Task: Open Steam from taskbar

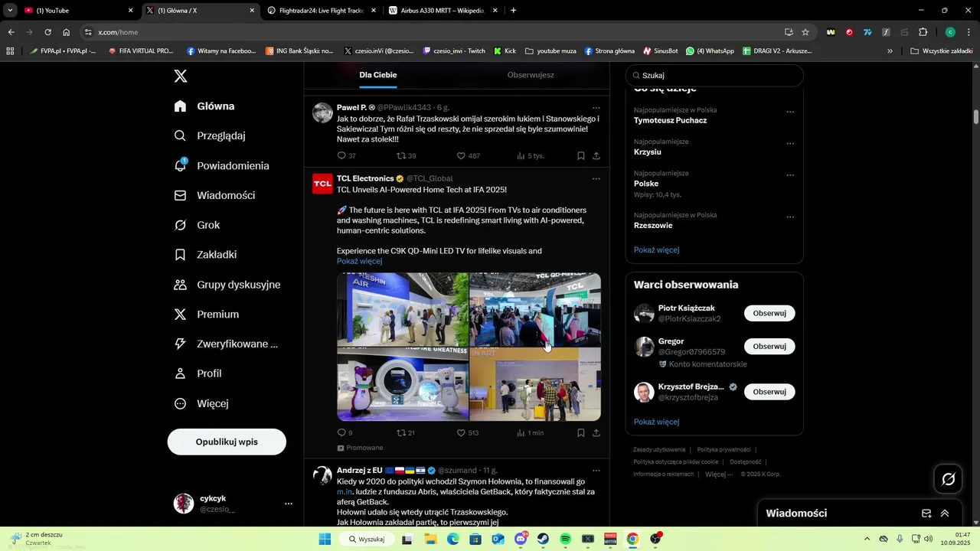Action: tap(543, 539)
